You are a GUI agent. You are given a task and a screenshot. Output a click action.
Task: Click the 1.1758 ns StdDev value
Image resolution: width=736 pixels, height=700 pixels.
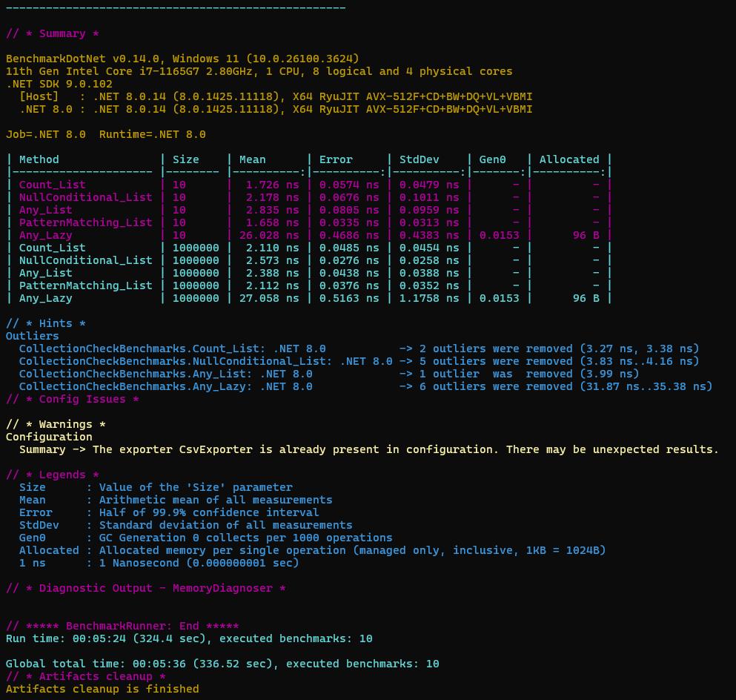click(428, 298)
